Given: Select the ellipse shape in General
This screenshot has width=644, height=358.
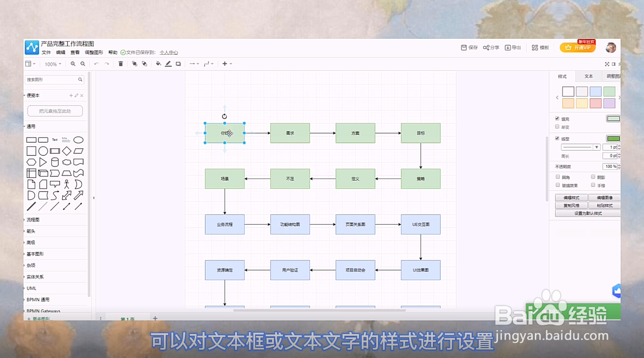Looking at the screenshot, I should click(x=78, y=140).
